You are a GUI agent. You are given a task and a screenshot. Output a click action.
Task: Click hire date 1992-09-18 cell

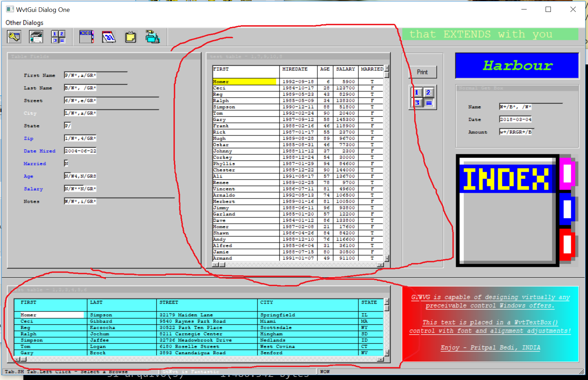(x=298, y=82)
